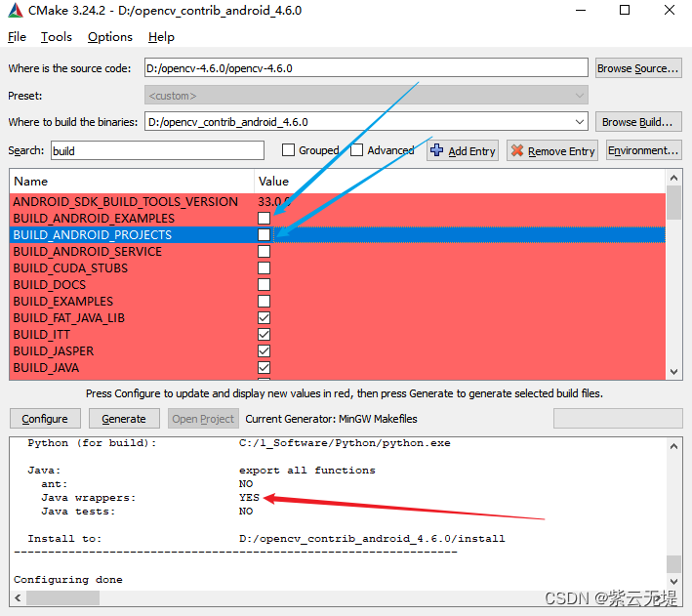Select the BUILD_CUDA_STUBS name cell
The image size is (692, 616).
tap(70, 268)
